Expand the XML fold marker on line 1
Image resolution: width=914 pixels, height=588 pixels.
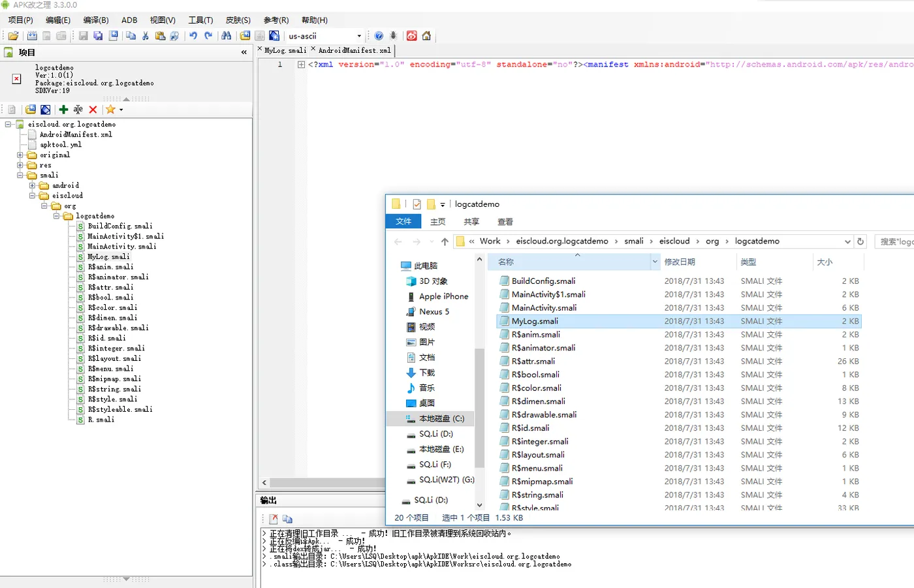pyautogui.click(x=301, y=65)
